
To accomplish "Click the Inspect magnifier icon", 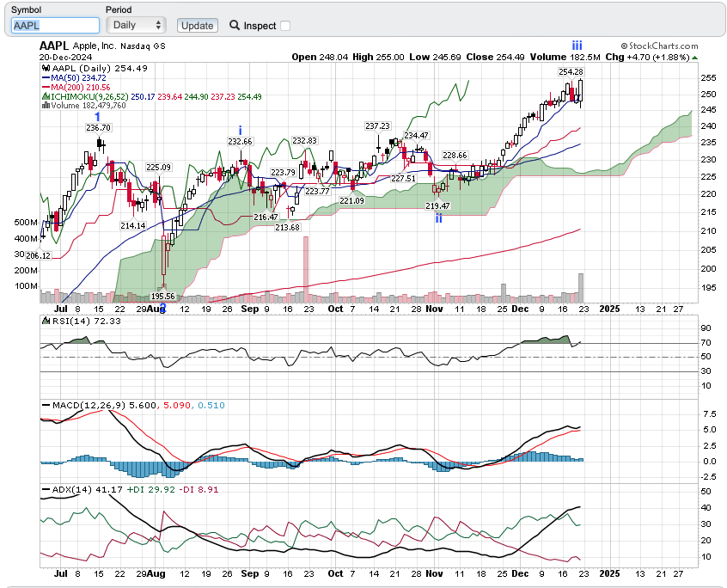I will click(x=235, y=26).
